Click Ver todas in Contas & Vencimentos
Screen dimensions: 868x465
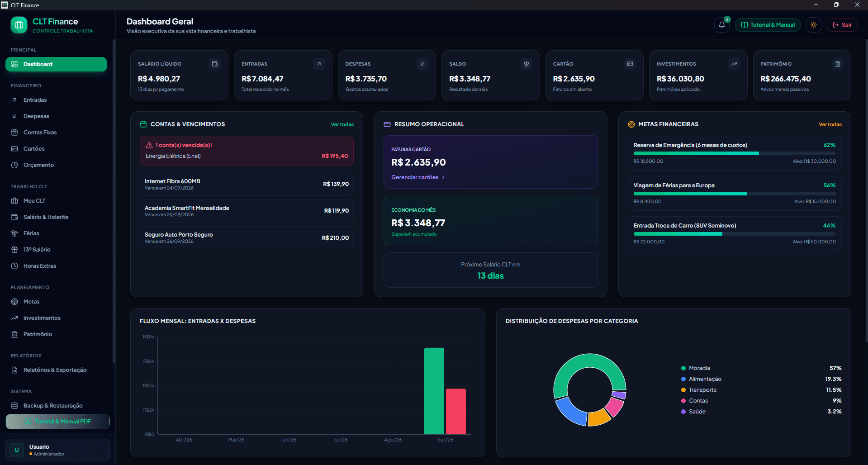coord(342,124)
